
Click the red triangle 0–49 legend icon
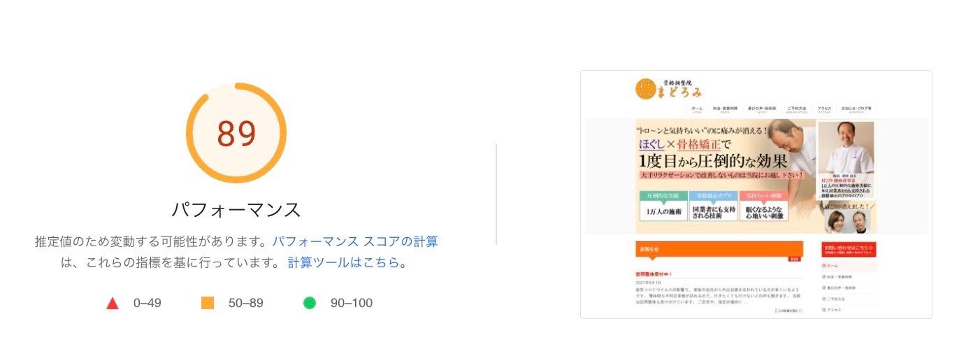click(x=112, y=303)
